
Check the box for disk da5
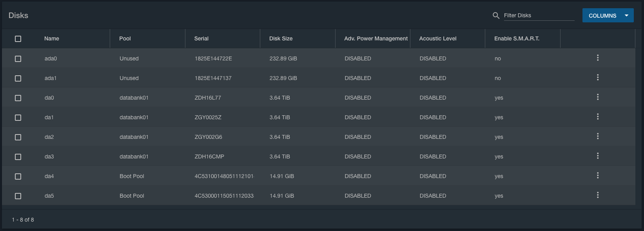point(18,196)
